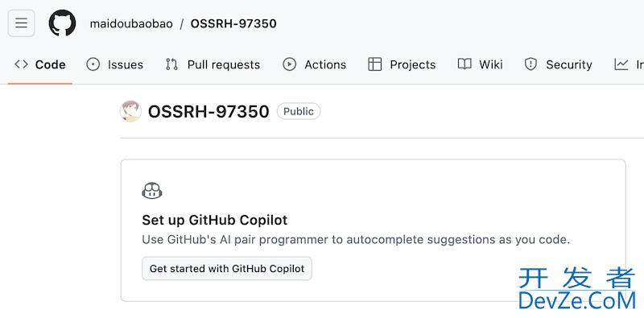
Task: Click the Copilot robot-head icon
Action: coord(152,191)
